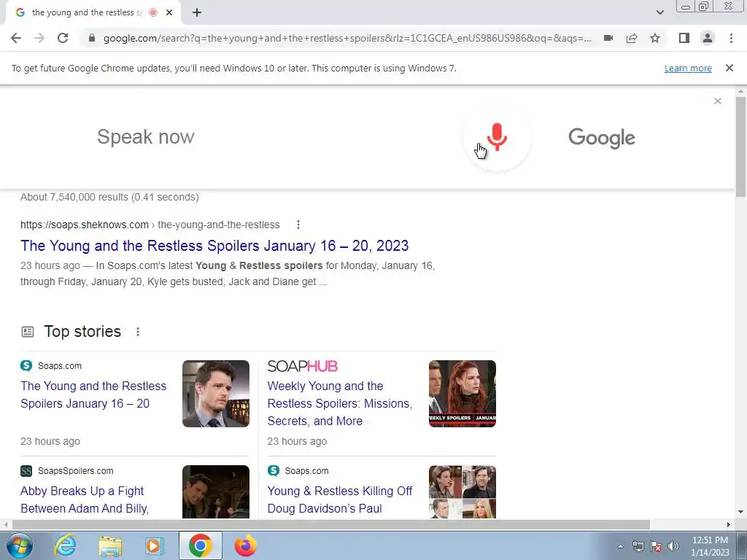Viewport: 747px width, 560px height.
Task: Click the Top stories newspaper icon
Action: pyautogui.click(x=28, y=332)
